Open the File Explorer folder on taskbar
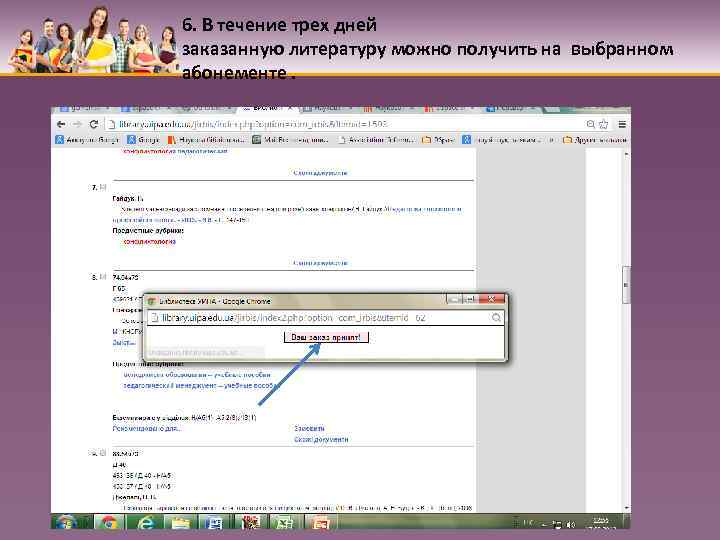 point(180,523)
